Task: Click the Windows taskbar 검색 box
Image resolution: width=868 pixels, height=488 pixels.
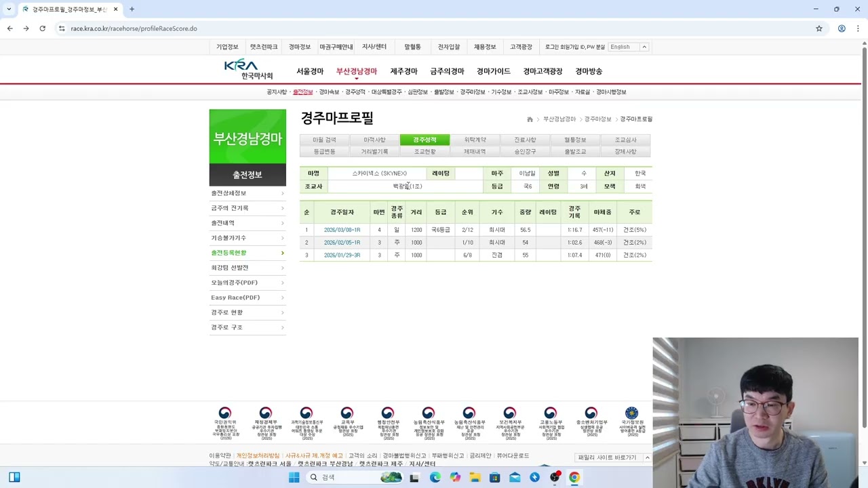Action: click(352, 477)
